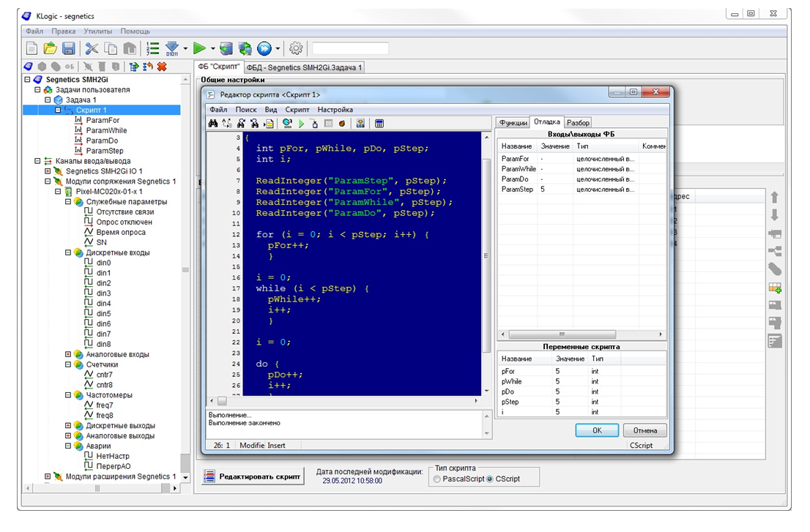Switch to the Разбор tab
The width and height of the screenshot is (810, 532).
(x=578, y=122)
